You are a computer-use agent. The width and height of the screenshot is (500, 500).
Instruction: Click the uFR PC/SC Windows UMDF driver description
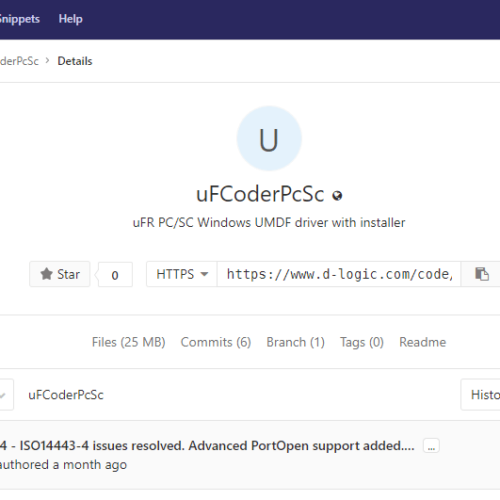pos(269,223)
